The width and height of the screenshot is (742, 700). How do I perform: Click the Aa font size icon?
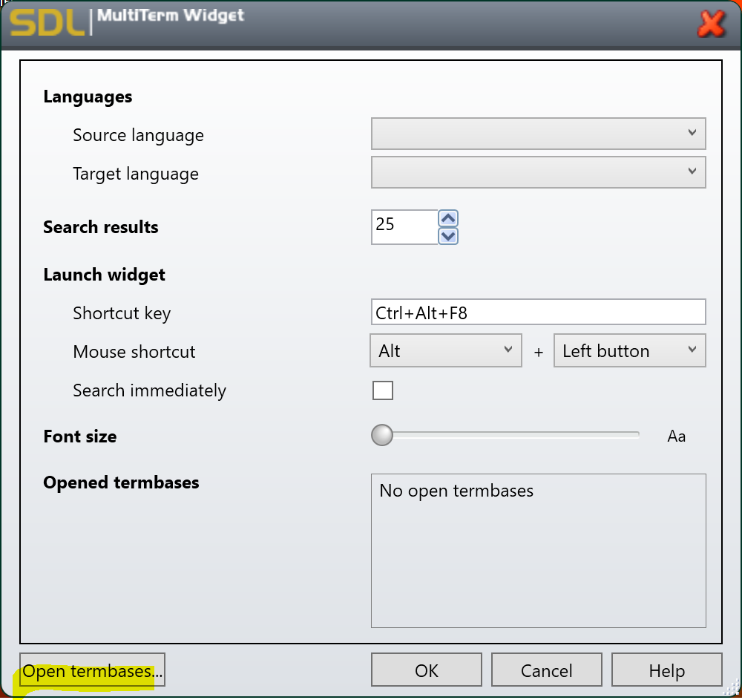[676, 436]
